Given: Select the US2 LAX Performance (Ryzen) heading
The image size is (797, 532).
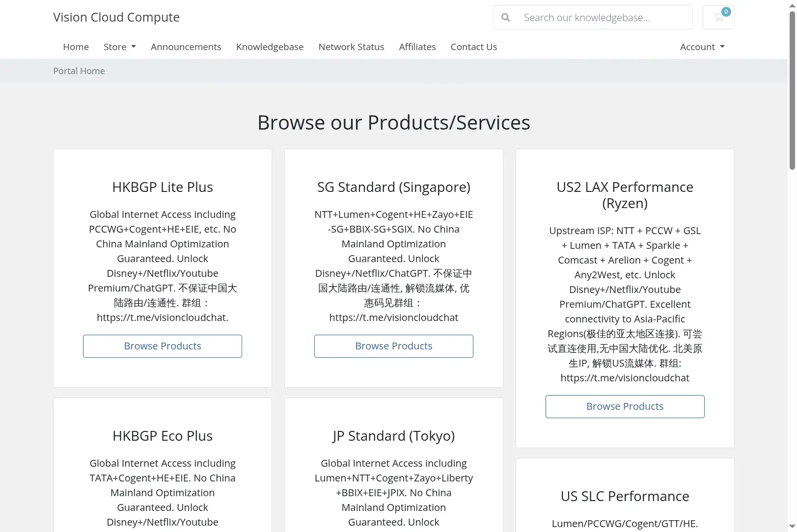Looking at the screenshot, I should (x=625, y=195).
